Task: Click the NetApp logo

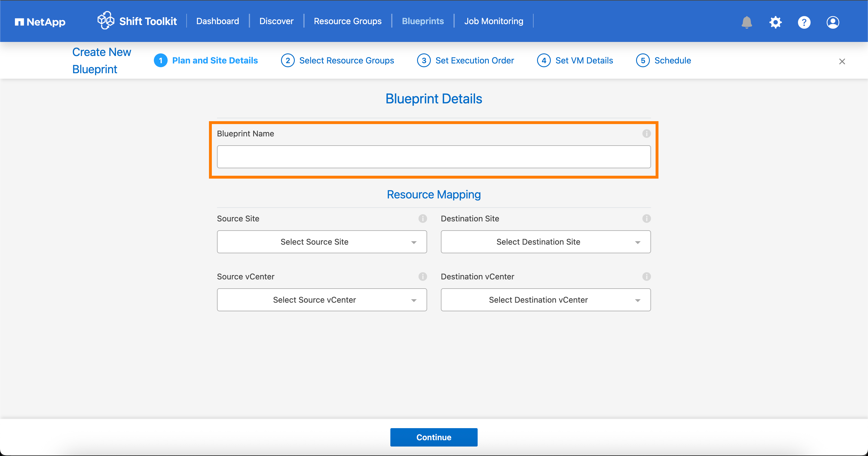Action: pyautogui.click(x=40, y=22)
